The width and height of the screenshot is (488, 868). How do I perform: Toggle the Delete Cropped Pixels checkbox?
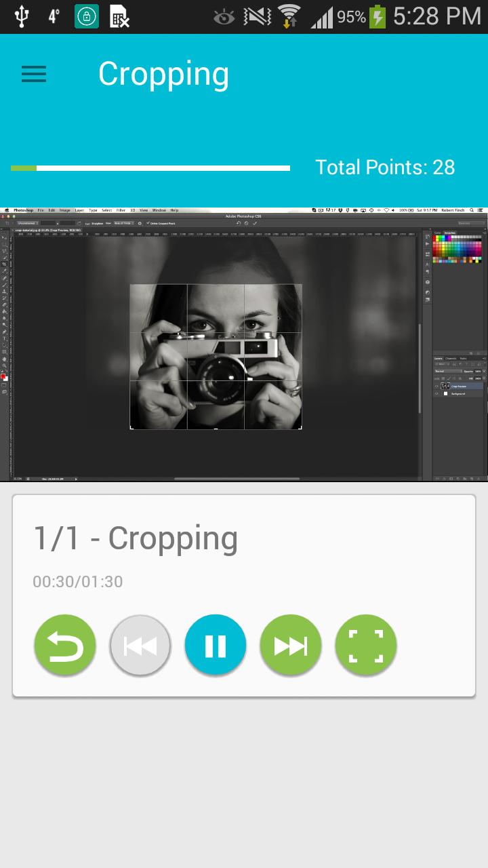pyautogui.click(x=148, y=223)
